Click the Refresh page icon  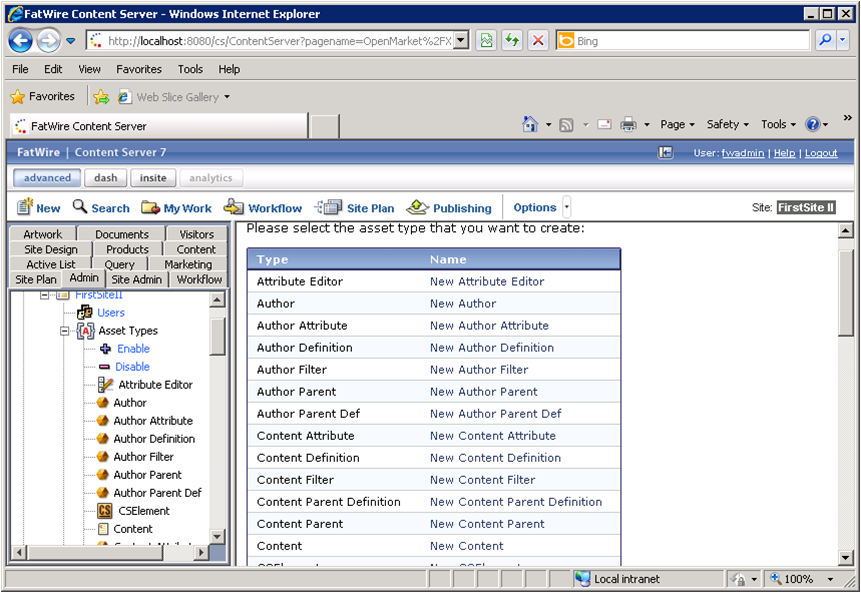[512, 40]
